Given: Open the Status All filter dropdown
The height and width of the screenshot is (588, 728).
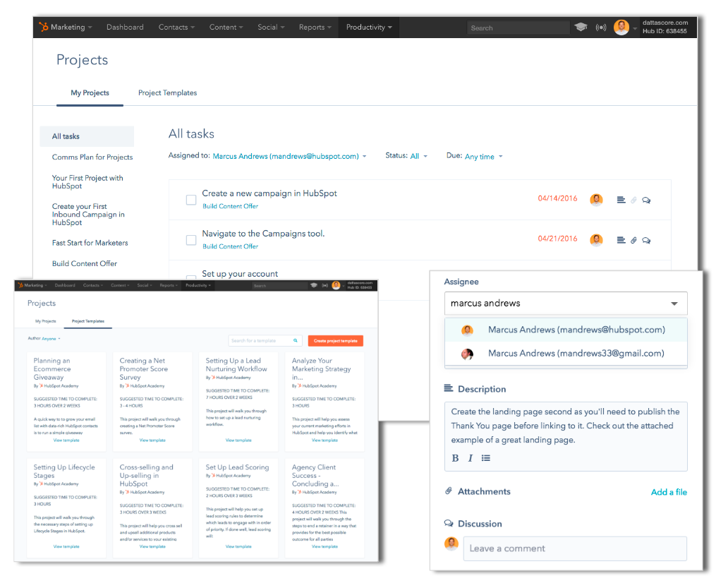Looking at the screenshot, I should pos(418,157).
